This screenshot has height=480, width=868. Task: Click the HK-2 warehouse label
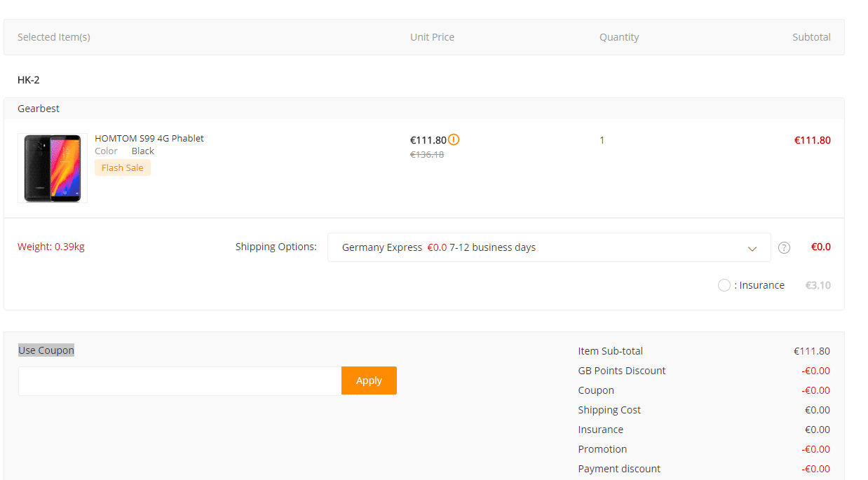click(29, 80)
